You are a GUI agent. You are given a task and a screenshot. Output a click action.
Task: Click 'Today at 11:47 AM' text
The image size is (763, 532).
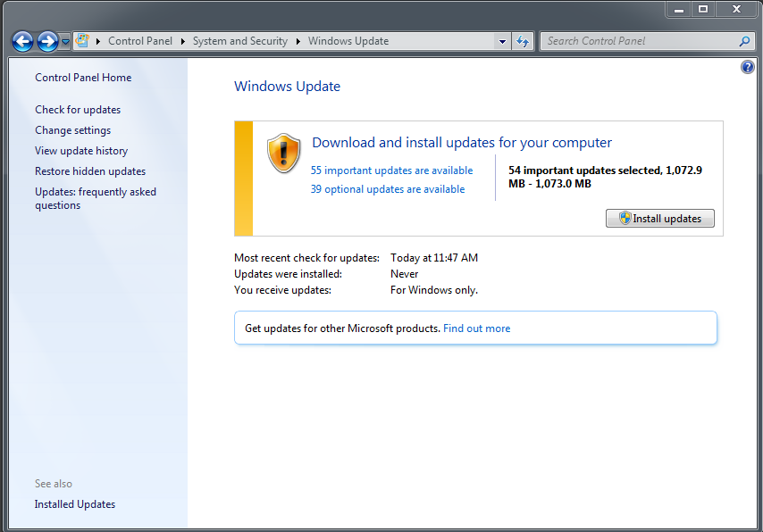click(x=434, y=258)
